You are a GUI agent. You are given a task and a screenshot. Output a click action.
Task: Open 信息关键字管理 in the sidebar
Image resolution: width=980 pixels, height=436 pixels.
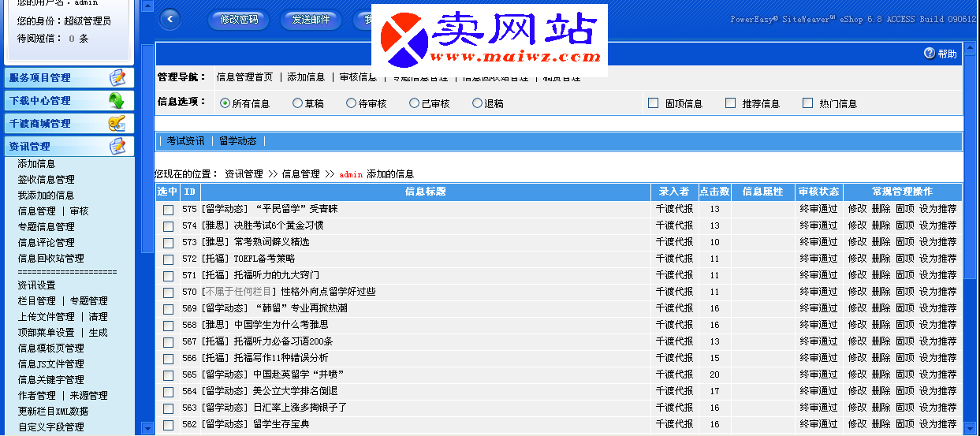[x=51, y=380]
